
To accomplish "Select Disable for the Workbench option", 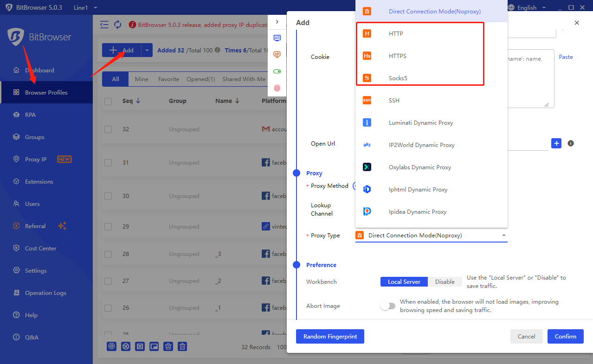I will click(445, 282).
